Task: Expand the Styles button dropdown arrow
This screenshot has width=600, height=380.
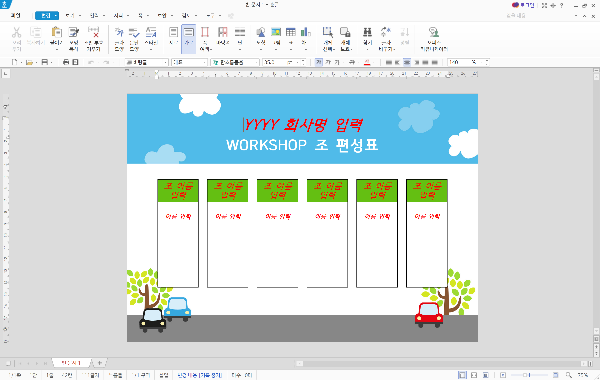Action: [151, 49]
